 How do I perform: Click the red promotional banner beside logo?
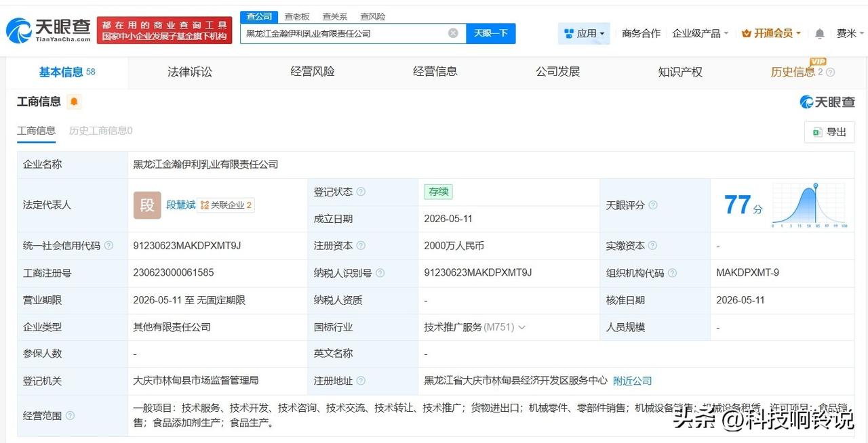165,30
